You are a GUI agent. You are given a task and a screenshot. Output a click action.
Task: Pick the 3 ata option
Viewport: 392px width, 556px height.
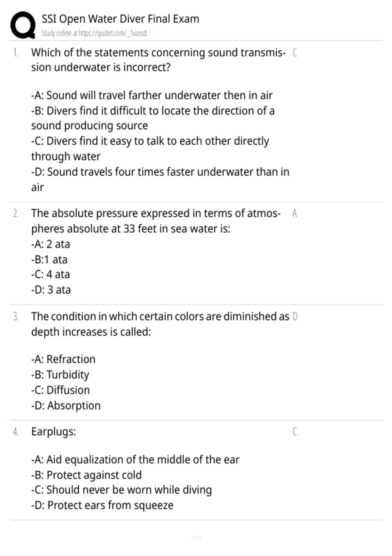pyautogui.click(x=51, y=289)
